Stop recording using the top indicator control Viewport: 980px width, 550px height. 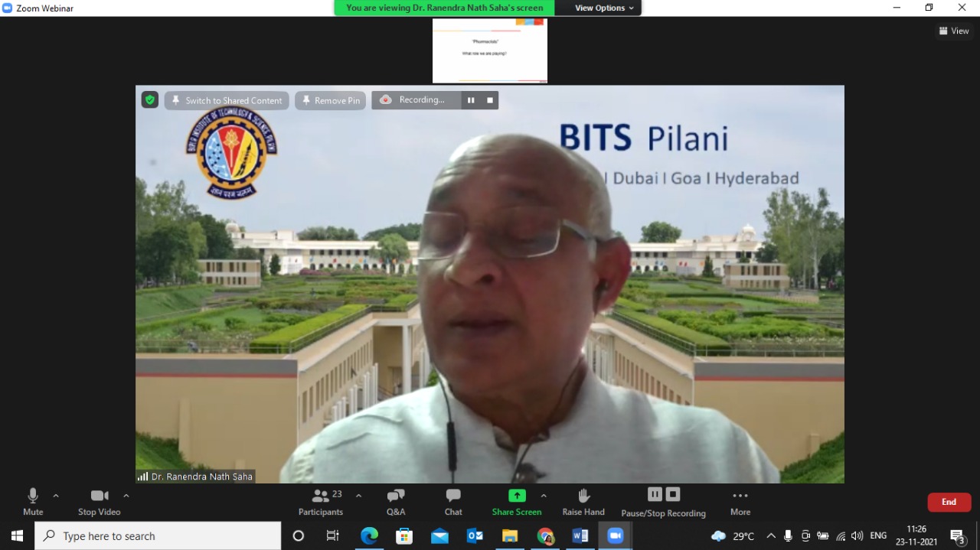[490, 100]
